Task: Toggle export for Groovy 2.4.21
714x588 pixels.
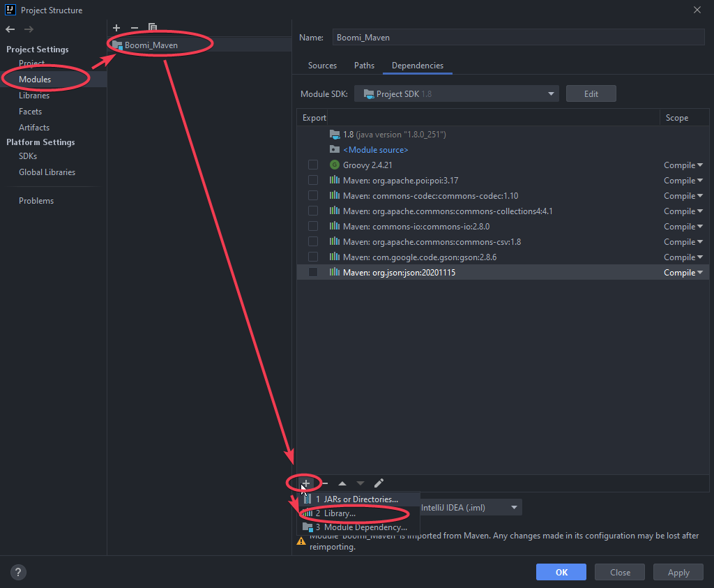Action: 313,165
